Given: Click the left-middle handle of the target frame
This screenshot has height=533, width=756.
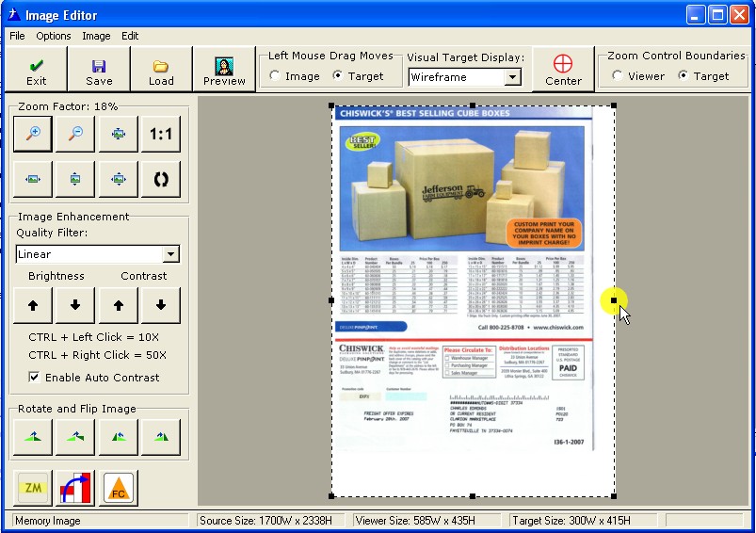Looking at the screenshot, I should [x=331, y=300].
